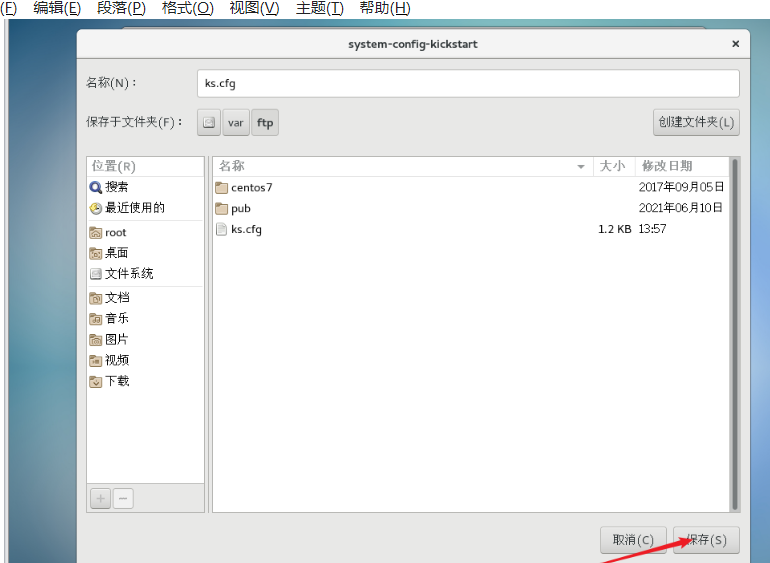Image resolution: width=770 pixels, height=563 pixels.
Task: Click the centos7 folder icon
Action: (x=221, y=188)
